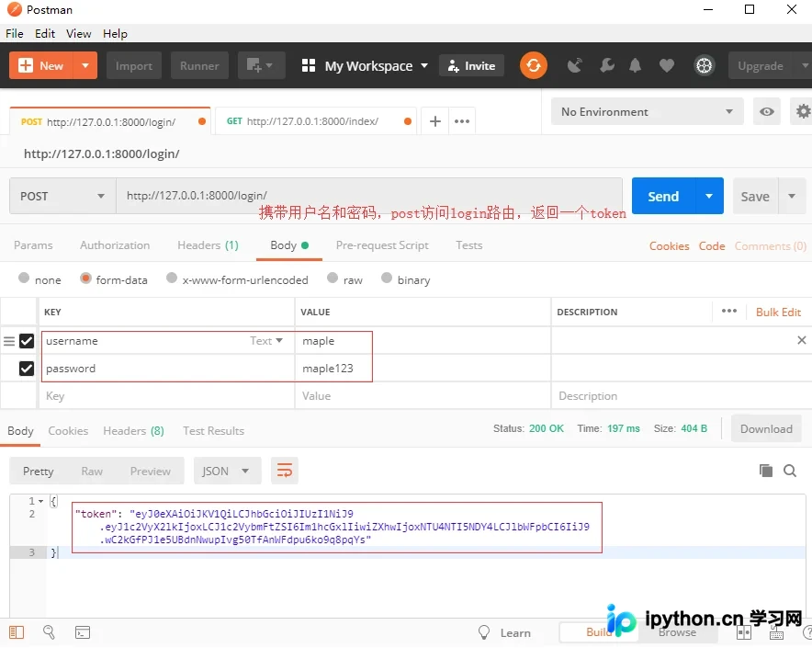Open the POST method dropdown
Screen dimensions: 812x648
62,196
